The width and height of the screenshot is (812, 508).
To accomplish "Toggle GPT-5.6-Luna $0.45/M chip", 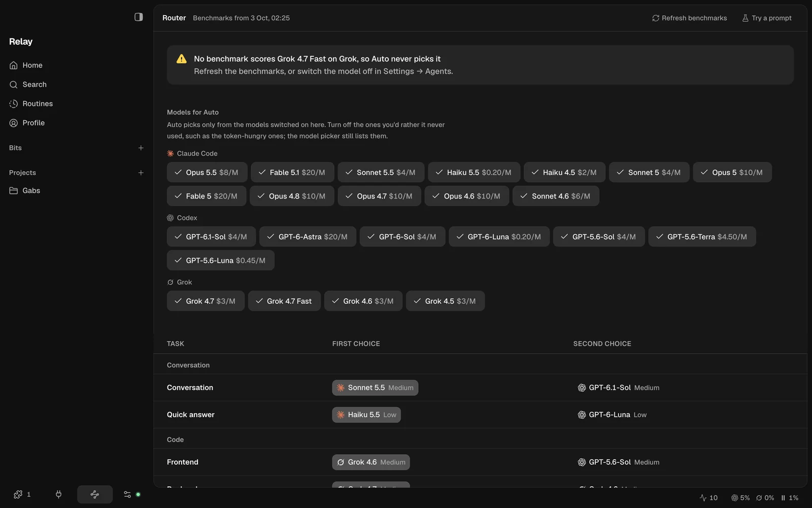I will [x=221, y=260].
